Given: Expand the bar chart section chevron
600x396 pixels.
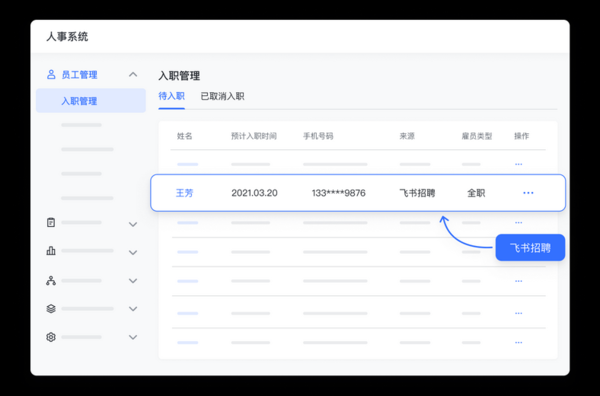Looking at the screenshot, I should click(133, 253).
